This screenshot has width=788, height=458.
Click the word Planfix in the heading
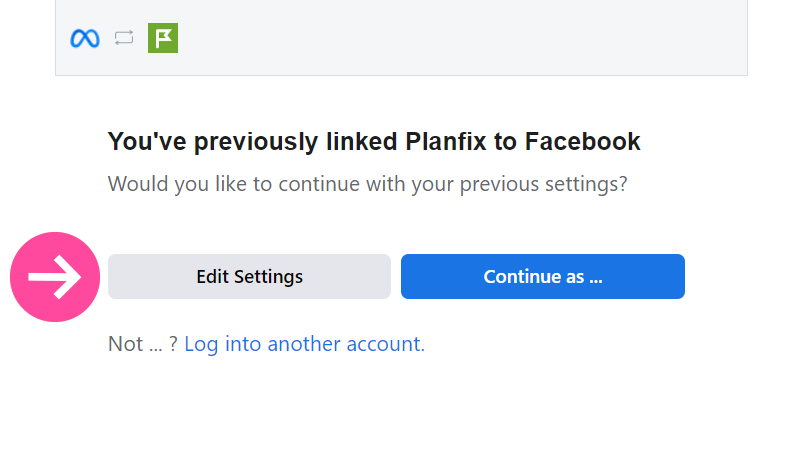(x=446, y=141)
